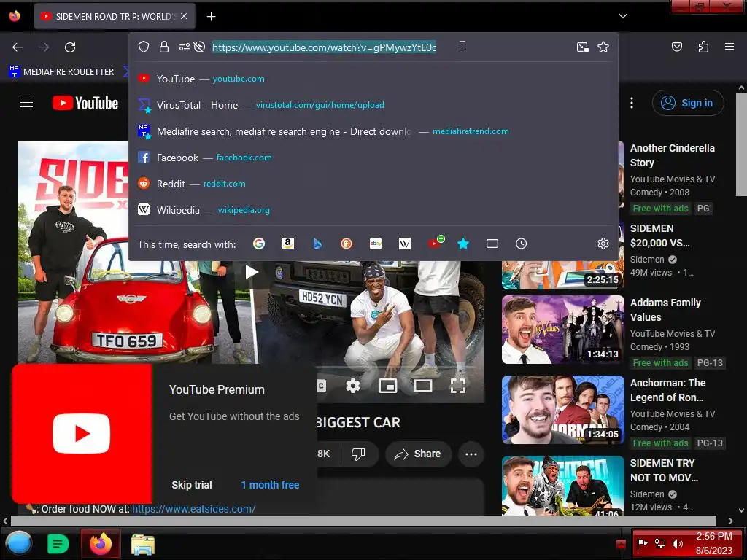Open the autoplay blocked indicator icon
The image size is (747, 560).
(x=200, y=47)
